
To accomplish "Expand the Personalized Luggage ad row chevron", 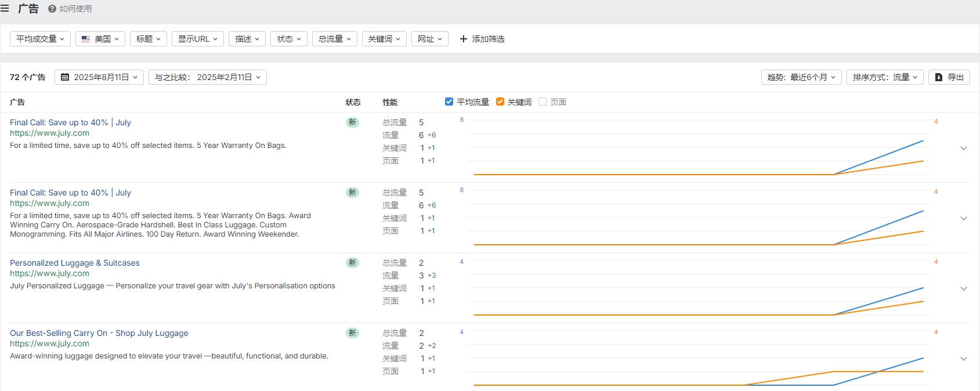I will point(964,289).
